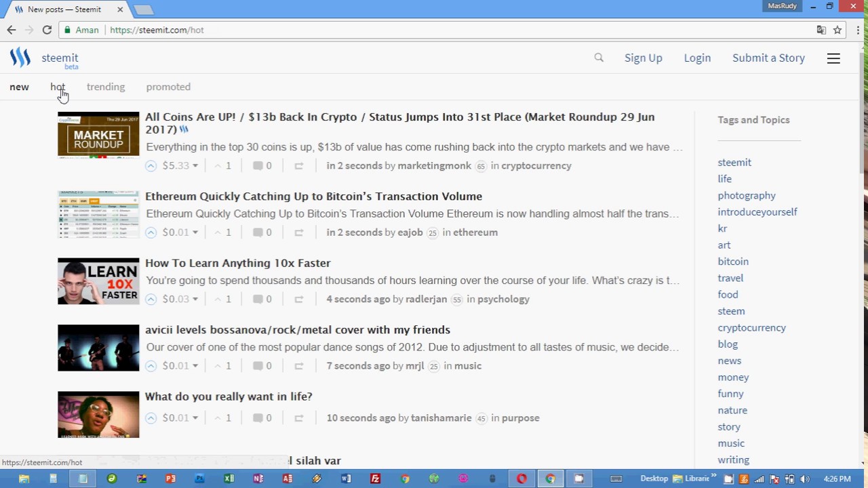The image size is (868, 488).
Task: Open PowerPoint from the Windows taskbar
Action: pyautogui.click(x=170, y=479)
